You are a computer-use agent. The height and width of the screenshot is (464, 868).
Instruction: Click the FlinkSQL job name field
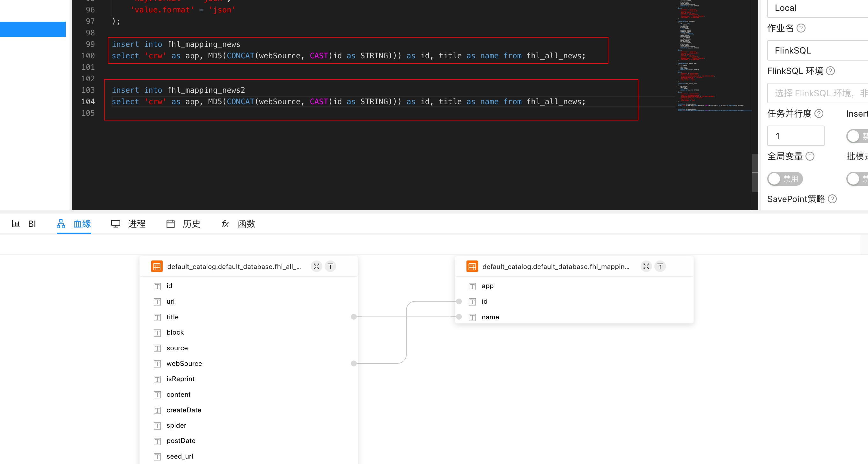[817, 50]
